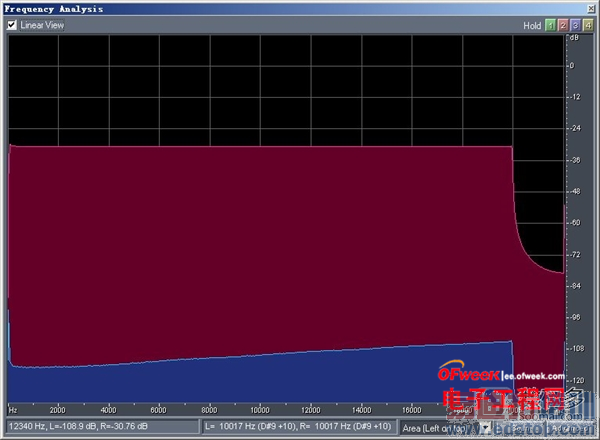600x440 pixels.
Task: Click the Hz unit label on axis
Action: tap(13, 410)
